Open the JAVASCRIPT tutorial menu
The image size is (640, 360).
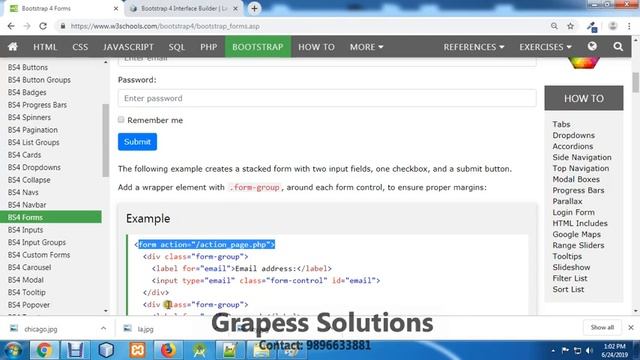click(128, 47)
